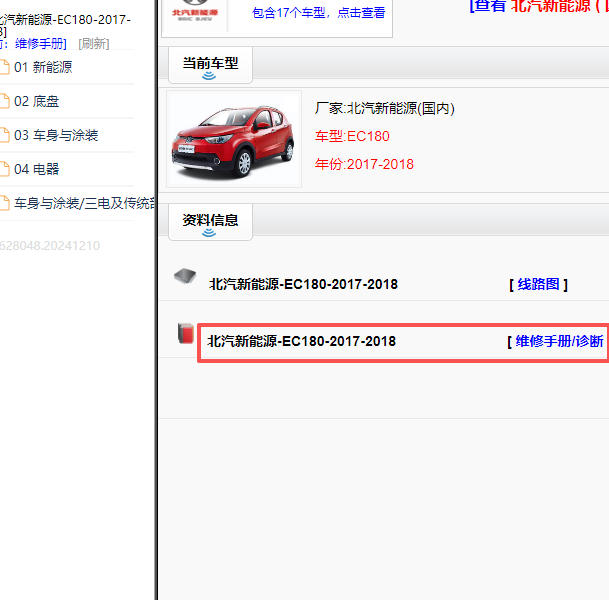Open the 维修手册/诊断 link

(x=558, y=342)
